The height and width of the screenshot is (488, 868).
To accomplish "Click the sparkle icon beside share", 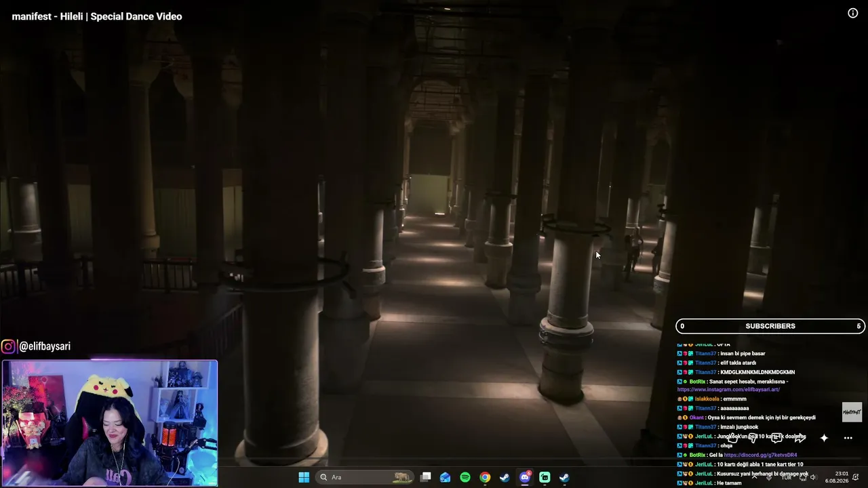I will (824, 438).
